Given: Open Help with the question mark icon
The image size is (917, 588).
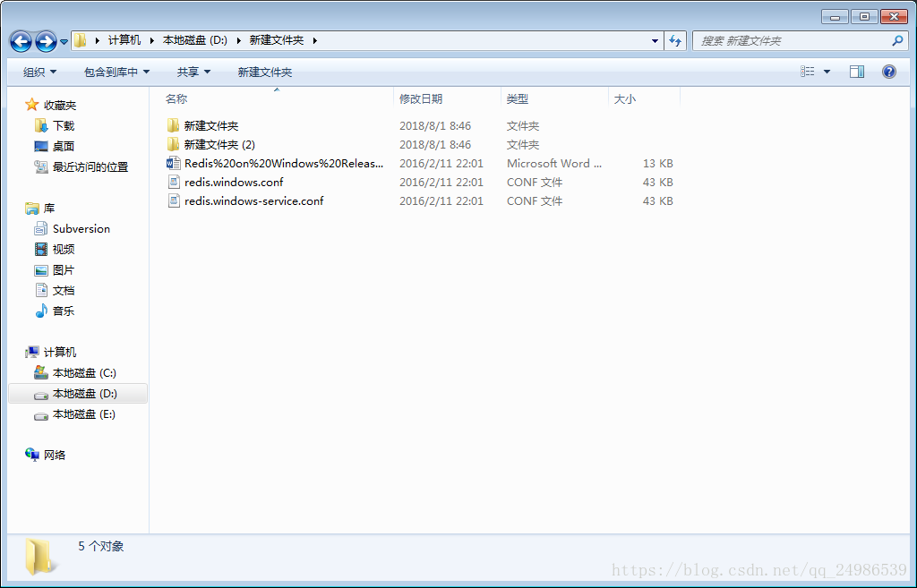Looking at the screenshot, I should [889, 72].
